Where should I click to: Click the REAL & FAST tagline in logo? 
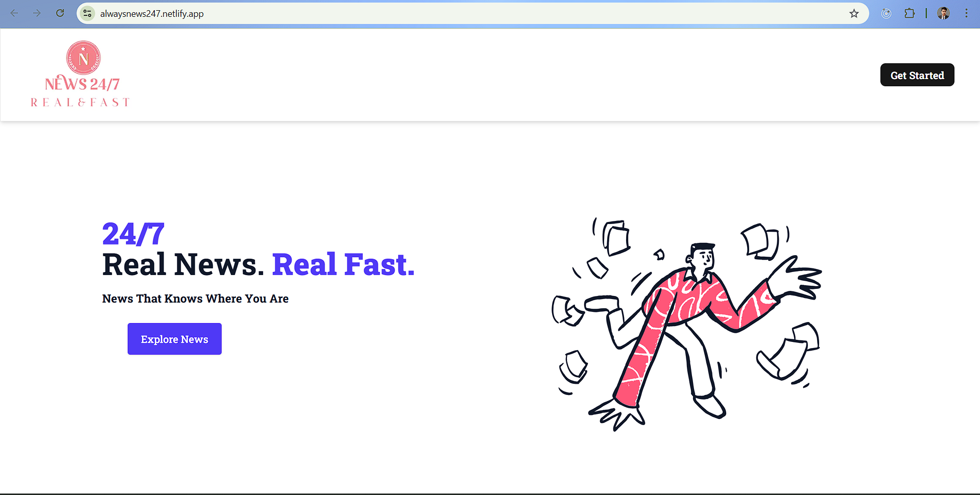tap(80, 103)
